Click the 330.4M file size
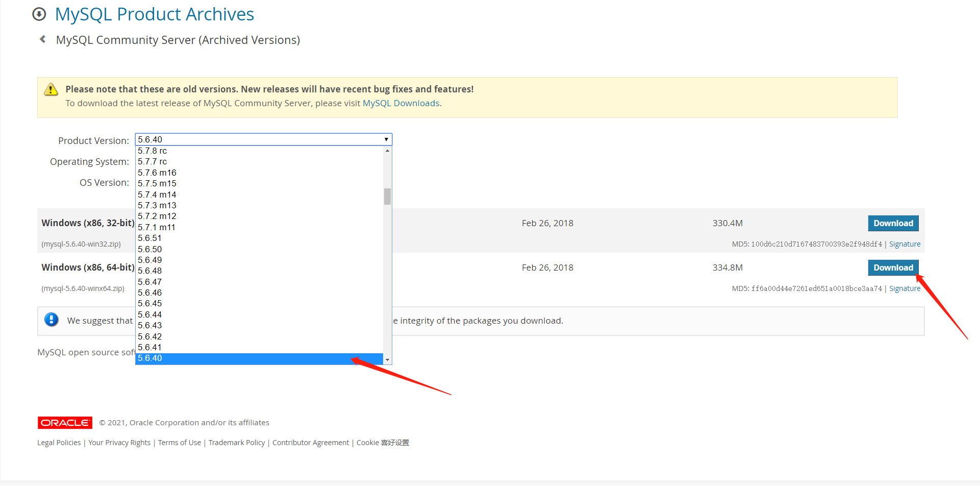 727,223
